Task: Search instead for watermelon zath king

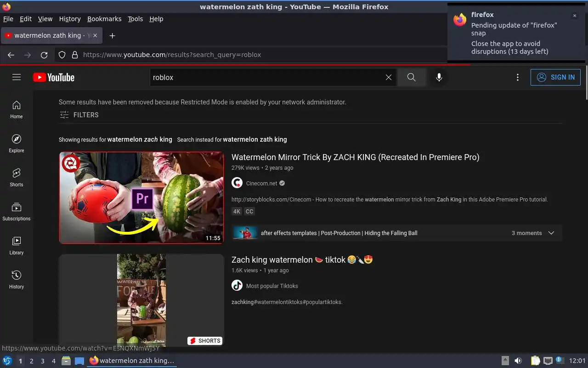Action: (x=255, y=139)
